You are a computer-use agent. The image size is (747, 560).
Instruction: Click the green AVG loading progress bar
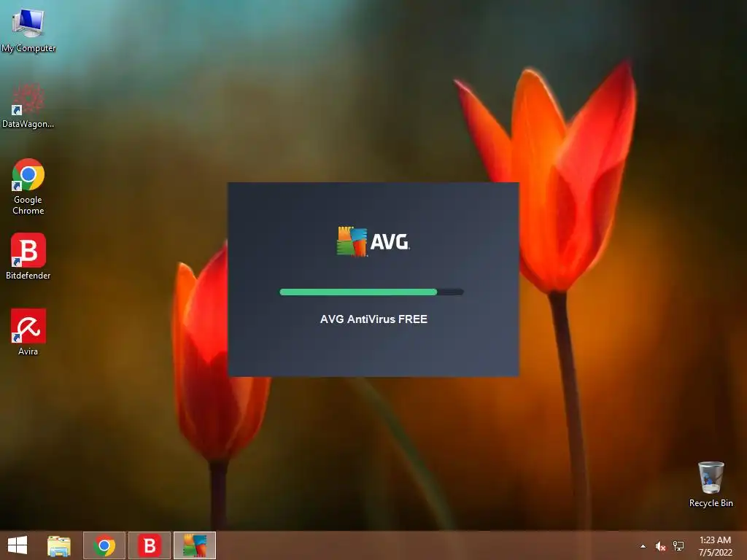(371, 292)
